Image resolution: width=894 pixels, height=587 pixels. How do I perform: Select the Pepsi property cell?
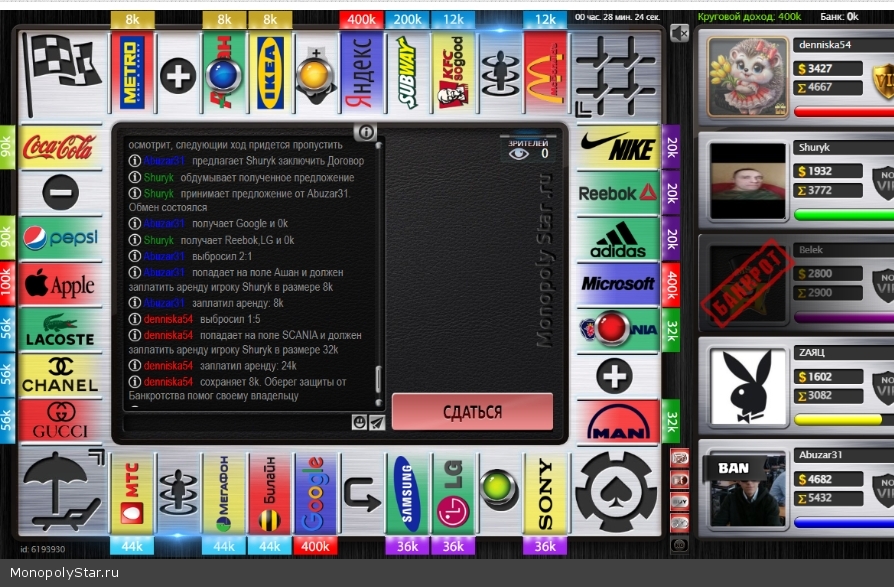point(60,238)
